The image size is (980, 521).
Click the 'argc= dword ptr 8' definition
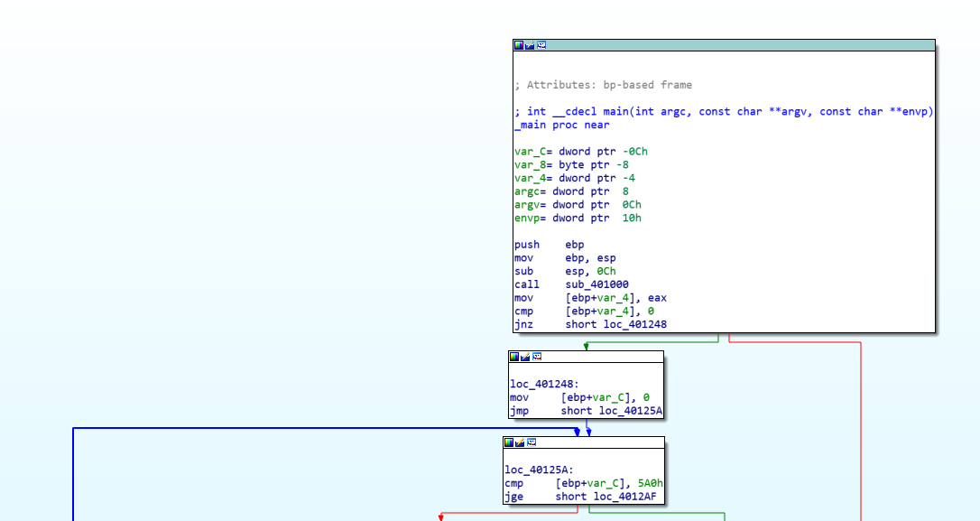point(572,191)
